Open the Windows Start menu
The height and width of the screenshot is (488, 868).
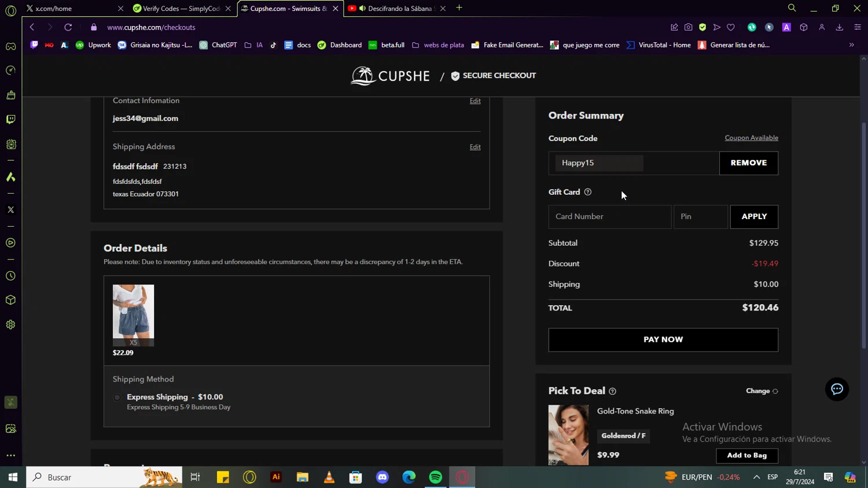pos(13,477)
